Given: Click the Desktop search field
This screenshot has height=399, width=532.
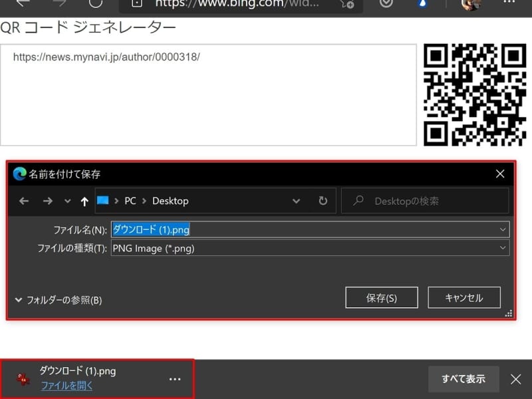Looking at the screenshot, I should [425, 201].
